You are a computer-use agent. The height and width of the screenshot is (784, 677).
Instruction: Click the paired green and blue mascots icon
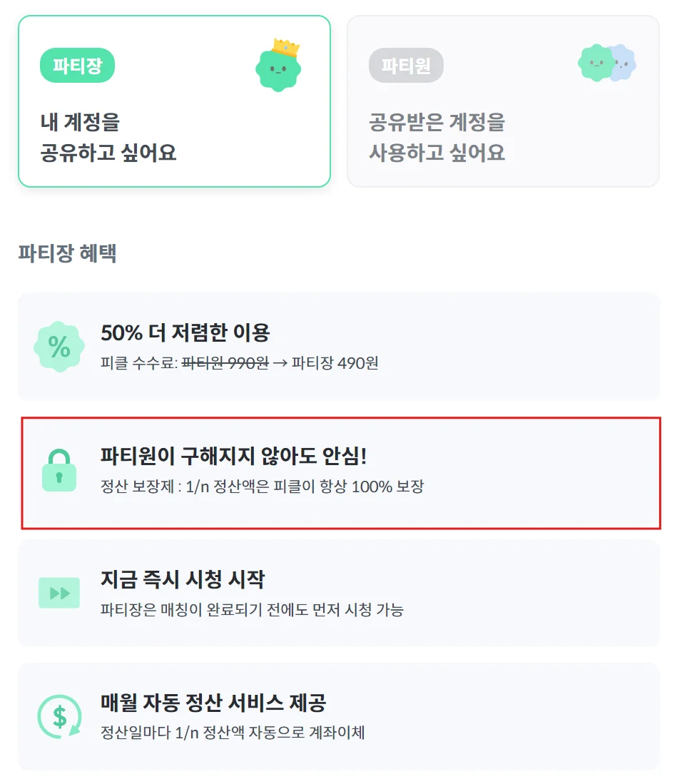click(607, 63)
